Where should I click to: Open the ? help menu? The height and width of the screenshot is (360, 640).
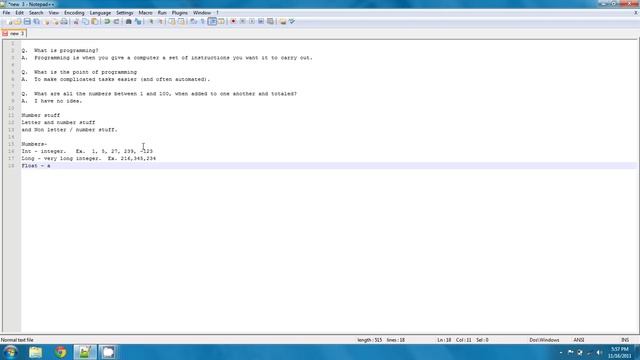pyautogui.click(x=217, y=13)
